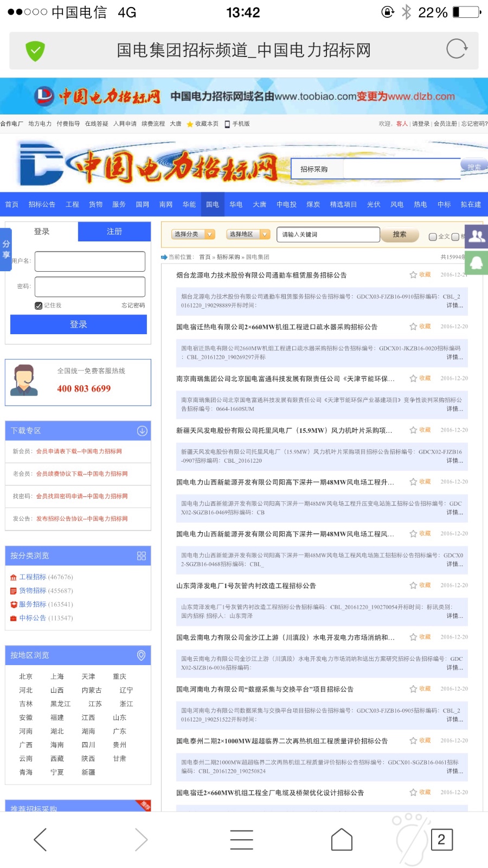Viewport: 488px width, 868px height.
Task: Favorite the 新疆天风发电 announcement star
Action: pyautogui.click(x=413, y=430)
